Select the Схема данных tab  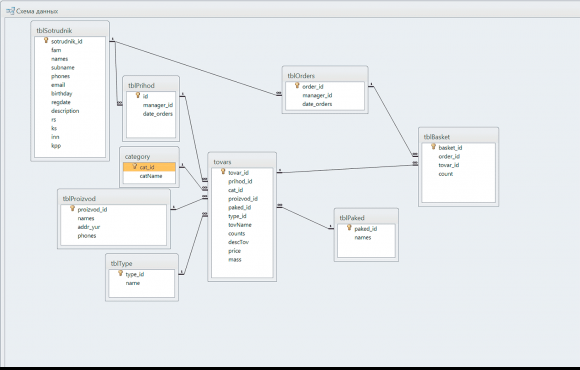[33, 11]
